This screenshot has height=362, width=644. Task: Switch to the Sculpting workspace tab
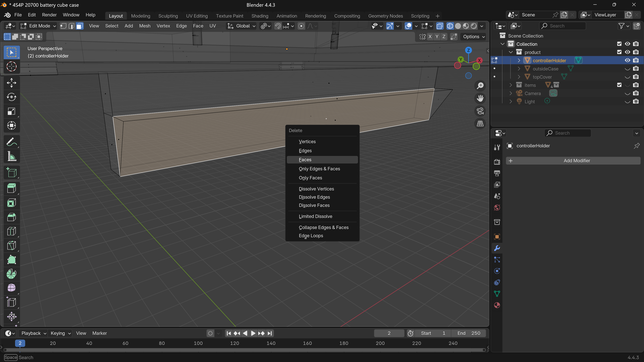tap(168, 16)
